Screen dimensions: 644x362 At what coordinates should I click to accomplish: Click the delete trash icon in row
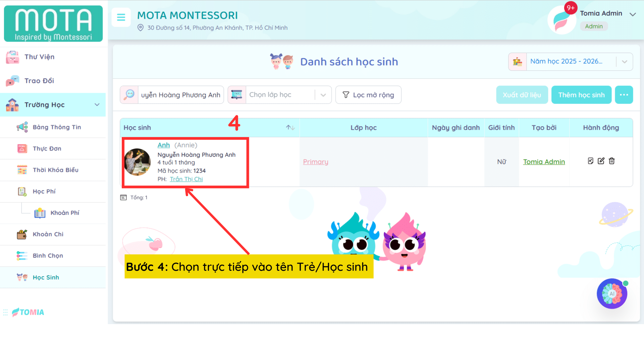[x=612, y=161]
